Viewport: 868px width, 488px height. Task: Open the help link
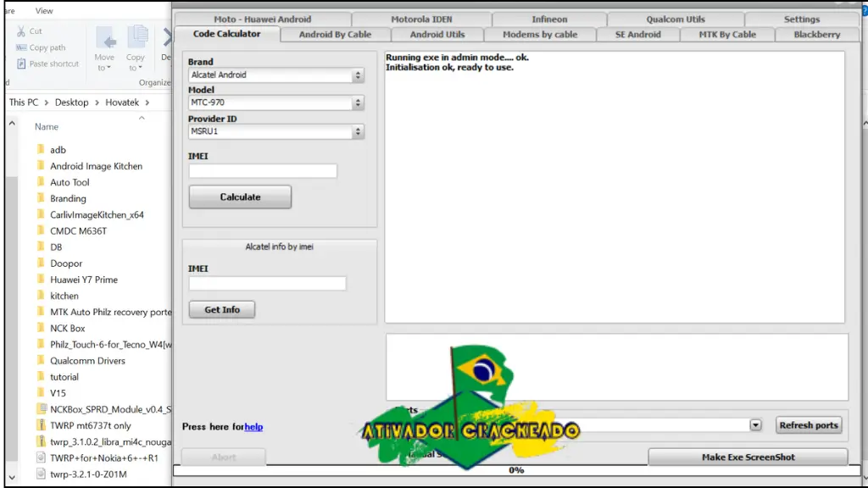click(x=253, y=427)
